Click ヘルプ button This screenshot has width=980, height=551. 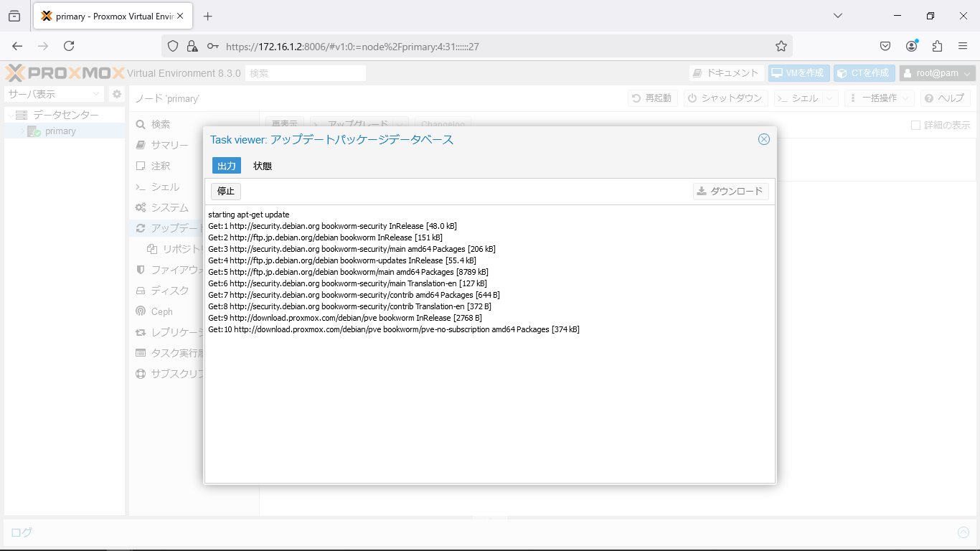click(x=945, y=98)
